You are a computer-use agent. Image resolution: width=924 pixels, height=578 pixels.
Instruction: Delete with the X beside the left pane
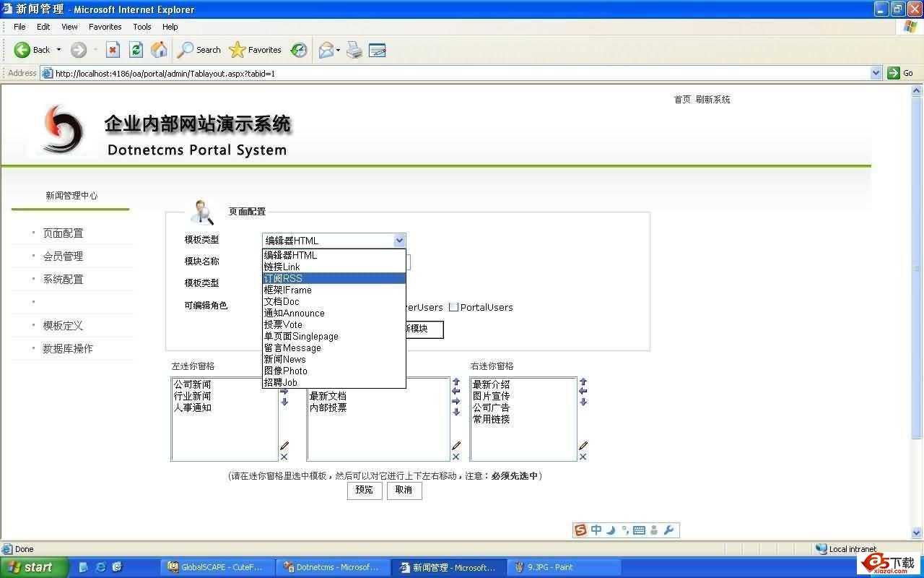[284, 457]
